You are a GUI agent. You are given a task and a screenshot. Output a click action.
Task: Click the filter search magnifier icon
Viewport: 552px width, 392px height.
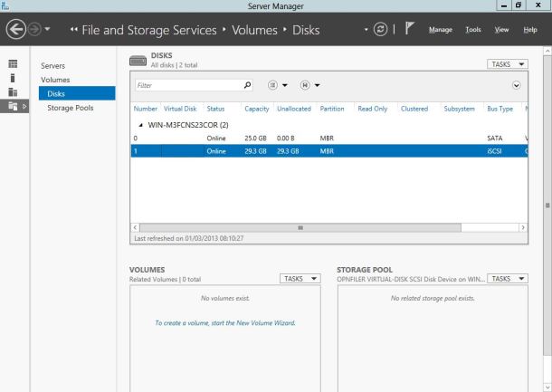[247, 85]
